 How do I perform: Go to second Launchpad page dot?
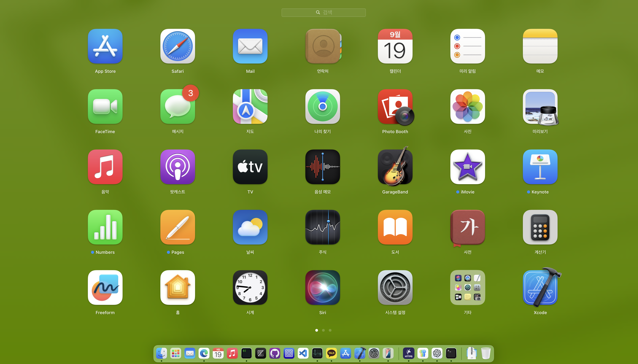click(x=323, y=330)
